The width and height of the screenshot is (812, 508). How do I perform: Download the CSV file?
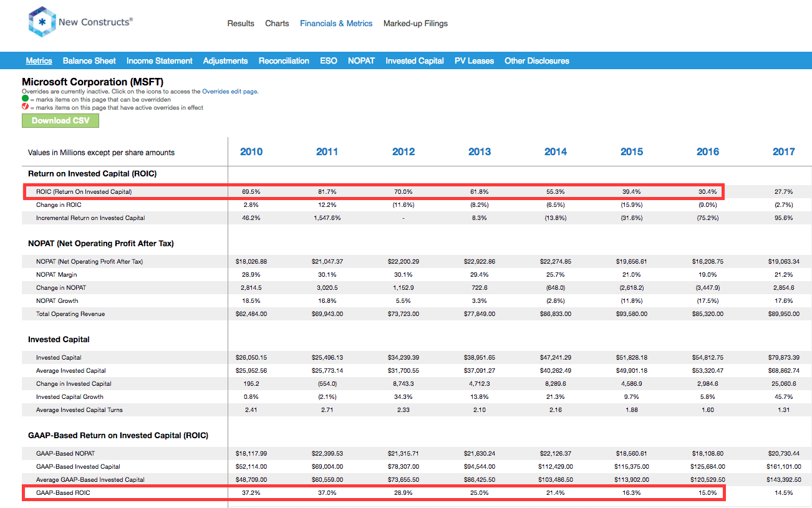click(60, 120)
